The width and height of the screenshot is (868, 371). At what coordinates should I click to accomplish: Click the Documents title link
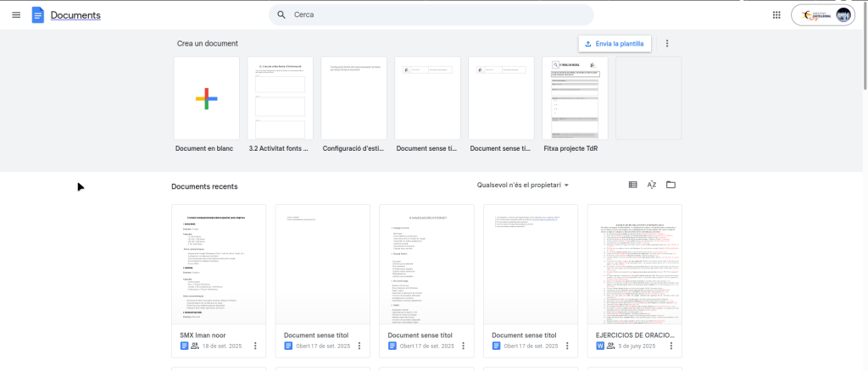[x=75, y=15]
